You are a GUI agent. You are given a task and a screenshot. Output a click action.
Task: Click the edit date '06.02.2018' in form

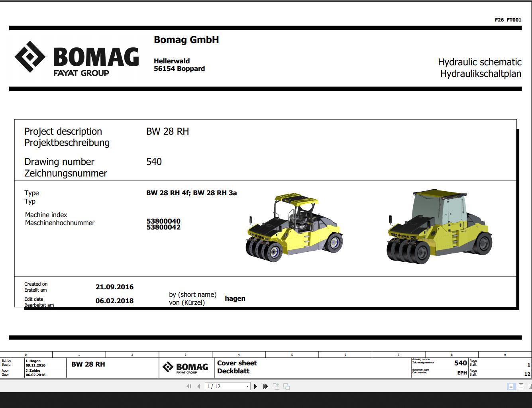[x=114, y=301]
